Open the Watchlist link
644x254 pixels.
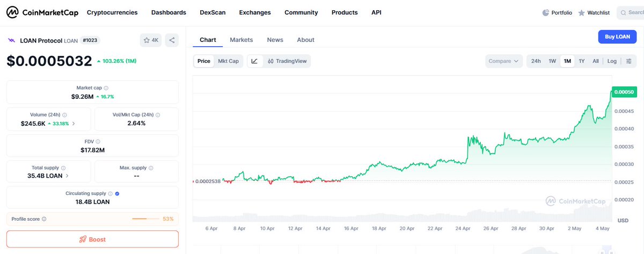tap(594, 12)
